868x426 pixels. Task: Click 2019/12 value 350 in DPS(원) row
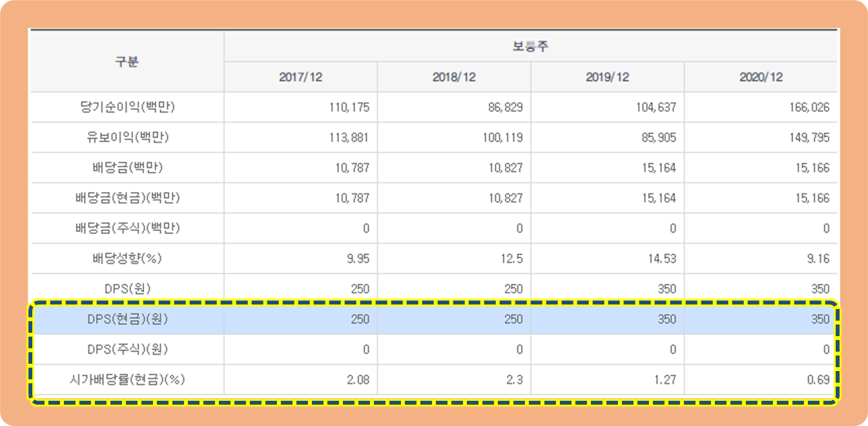point(667,289)
